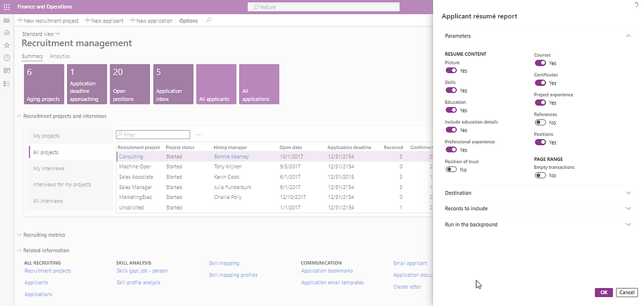Image resolution: width=644 pixels, height=306 pixels.
Task: Click the top search box
Action: click(323, 7)
